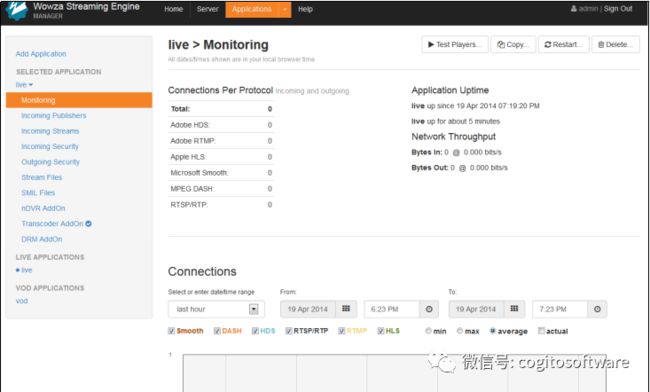Click the Copy button
Image resolution: width=650 pixels, height=392 pixels.
[x=513, y=44]
